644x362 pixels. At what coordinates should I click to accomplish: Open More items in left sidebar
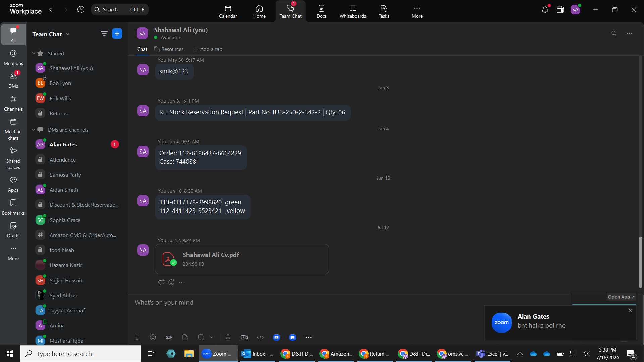[x=13, y=253]
